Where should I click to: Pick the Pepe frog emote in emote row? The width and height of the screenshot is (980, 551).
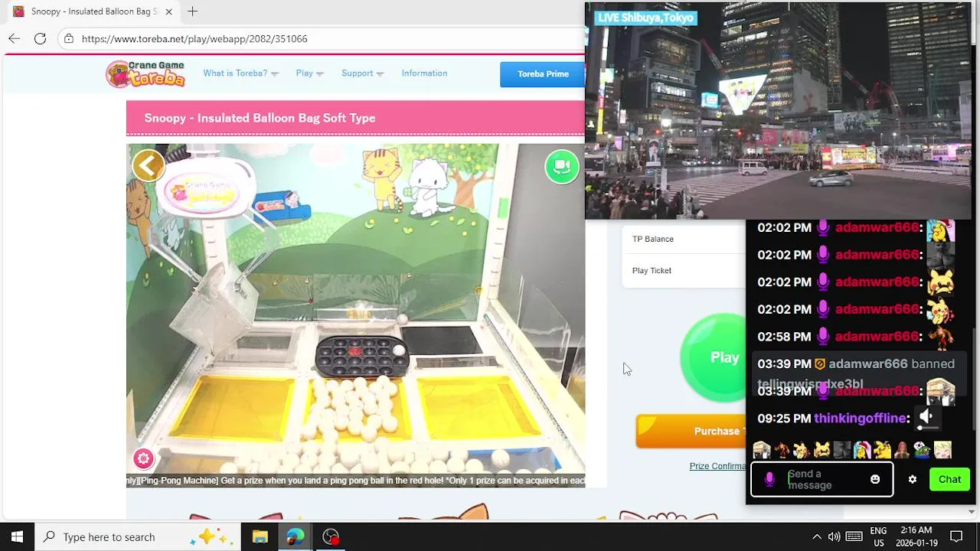tap(922, 450)
